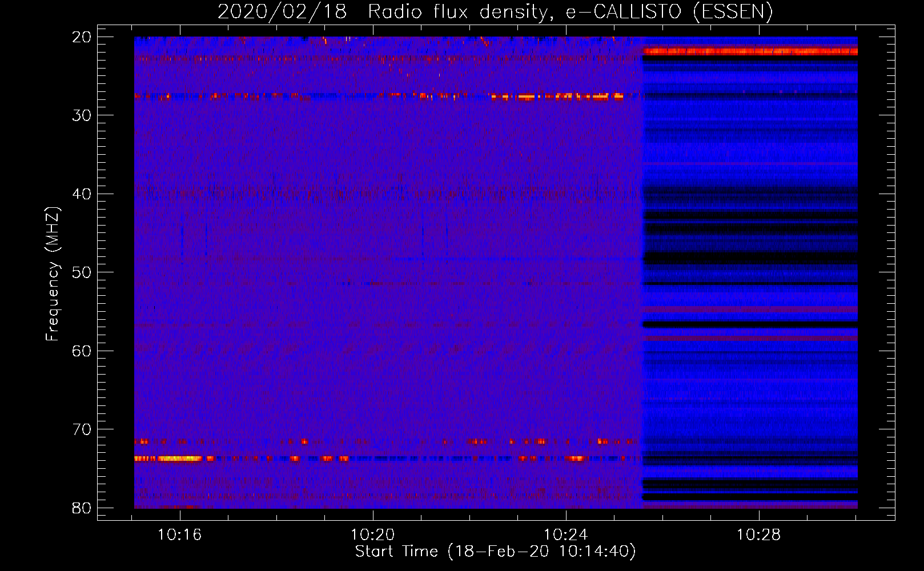
Task: Click the 50 frequency tick label
Action: click(x=82, y=272)
